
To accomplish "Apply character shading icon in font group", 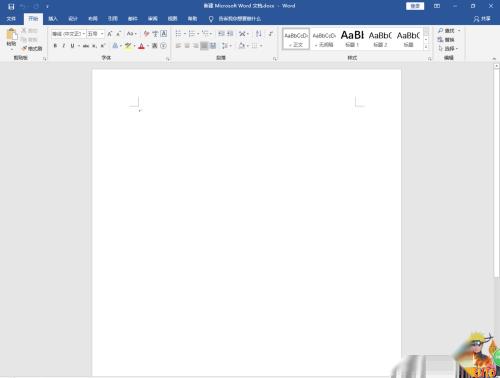I will click(155, 46).
